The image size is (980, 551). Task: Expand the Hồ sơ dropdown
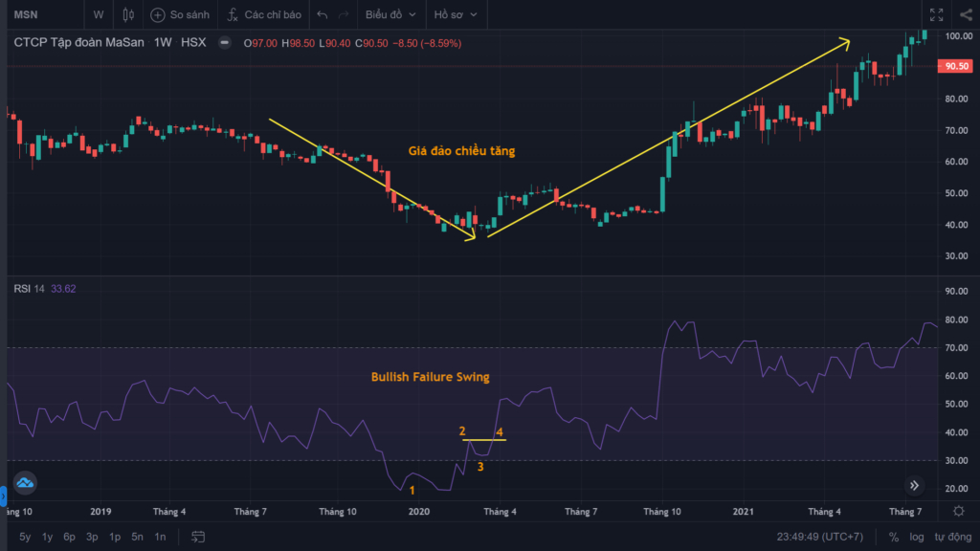(456, 14)
